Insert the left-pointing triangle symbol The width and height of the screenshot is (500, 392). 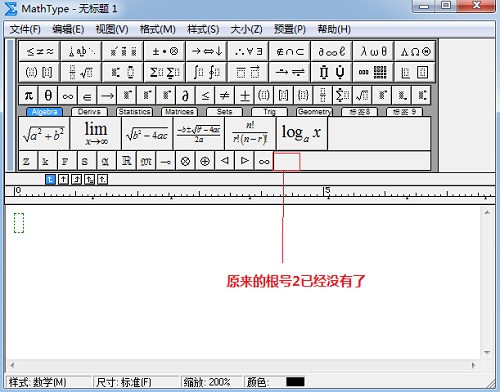(x=225, y=161)
